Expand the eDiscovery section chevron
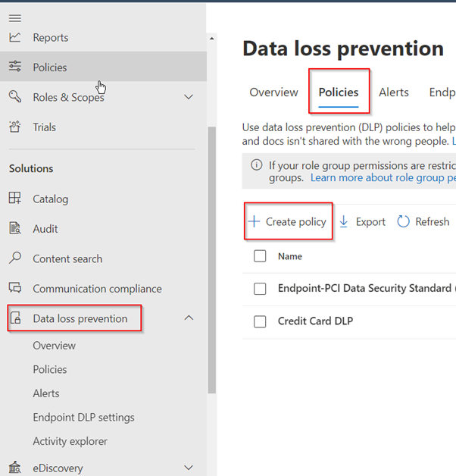The height and width of the screenshot is (476, 456). (x=189, y=468)
